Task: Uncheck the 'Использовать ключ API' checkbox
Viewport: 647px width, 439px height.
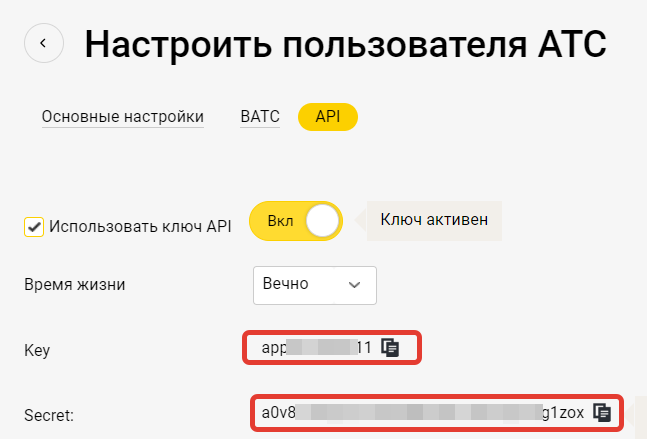Action: [x=34, y=227]
